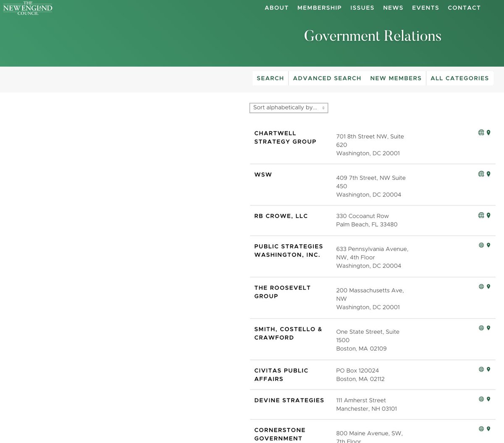Open the Contact menu item
504x443 pixels.
(464, 8)
